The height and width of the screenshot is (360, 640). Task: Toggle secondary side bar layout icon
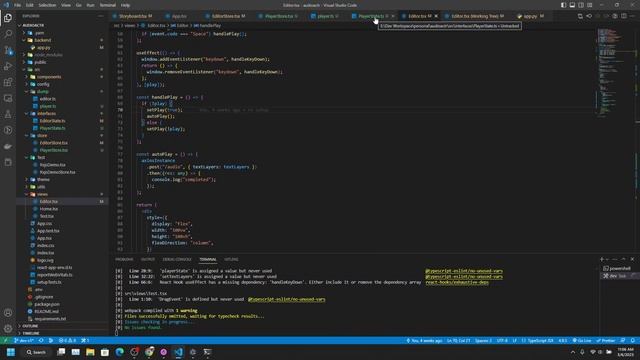(x=581, y=5)
